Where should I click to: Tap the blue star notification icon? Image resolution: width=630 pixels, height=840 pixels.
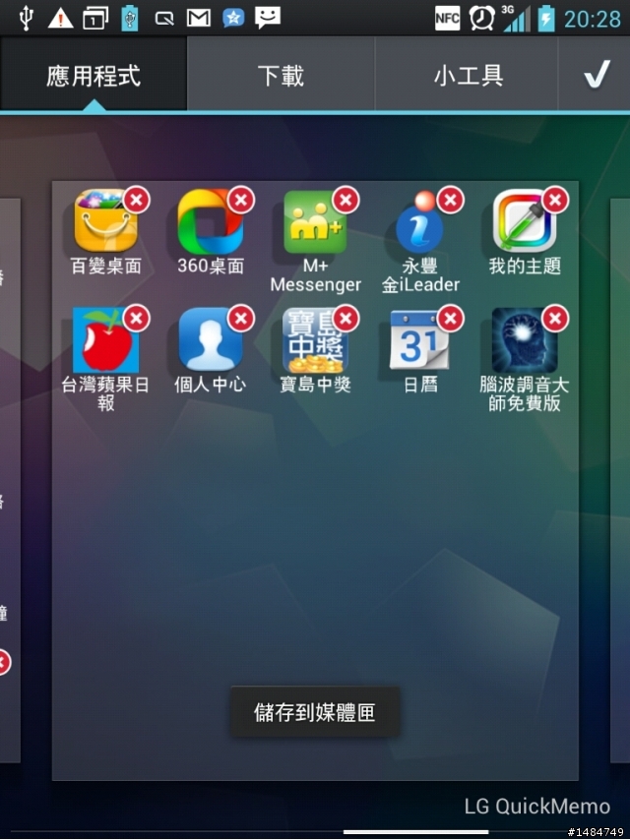point(233,19)
